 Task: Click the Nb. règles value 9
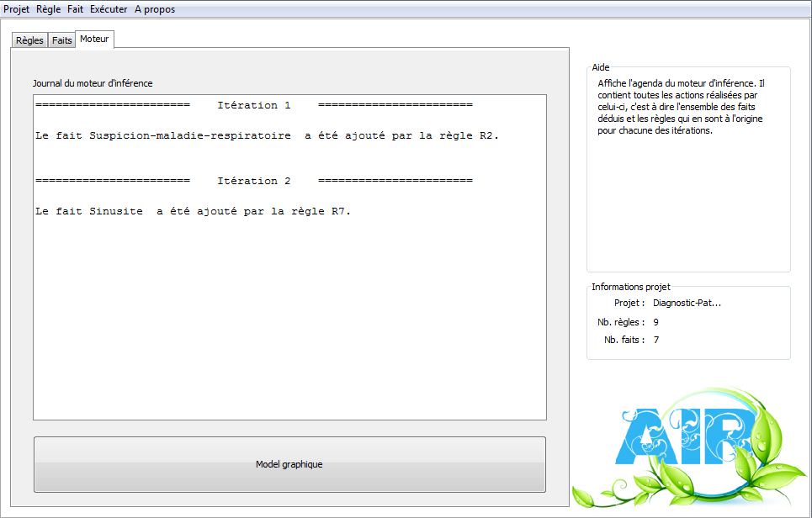pyautogui.click(x=656, y=322)
